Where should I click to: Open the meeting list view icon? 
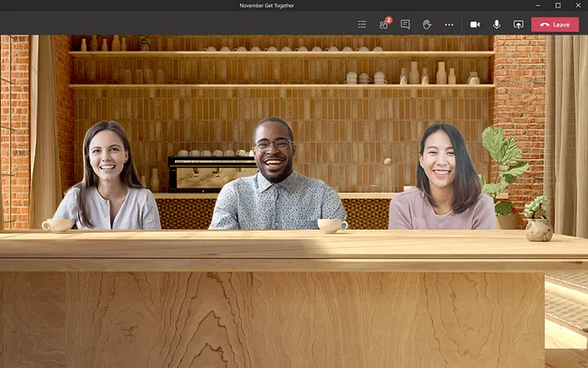click(362, 25)
